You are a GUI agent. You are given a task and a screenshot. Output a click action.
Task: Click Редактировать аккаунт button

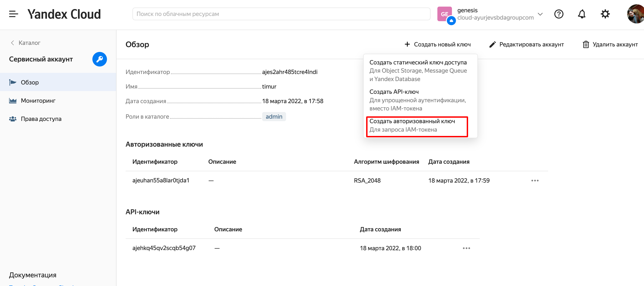tap(527, 44)
